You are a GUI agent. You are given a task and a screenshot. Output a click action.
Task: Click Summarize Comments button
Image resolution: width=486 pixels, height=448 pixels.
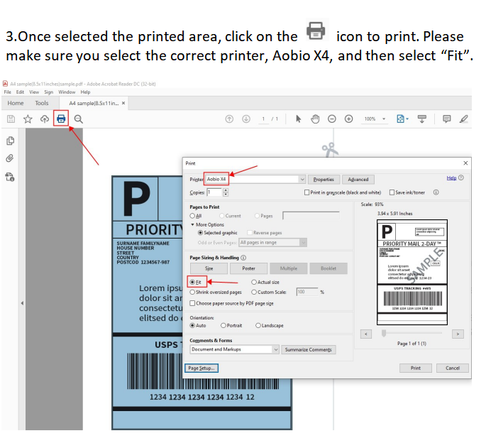309,349
